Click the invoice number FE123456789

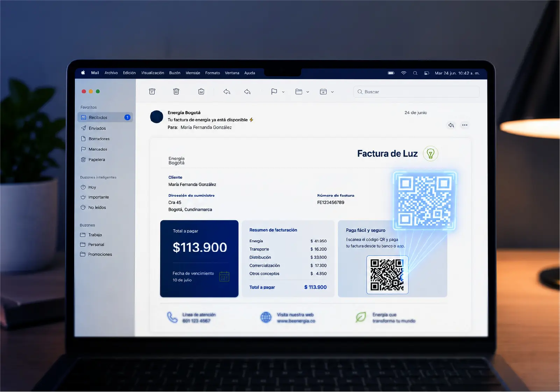tap(331, 202)
